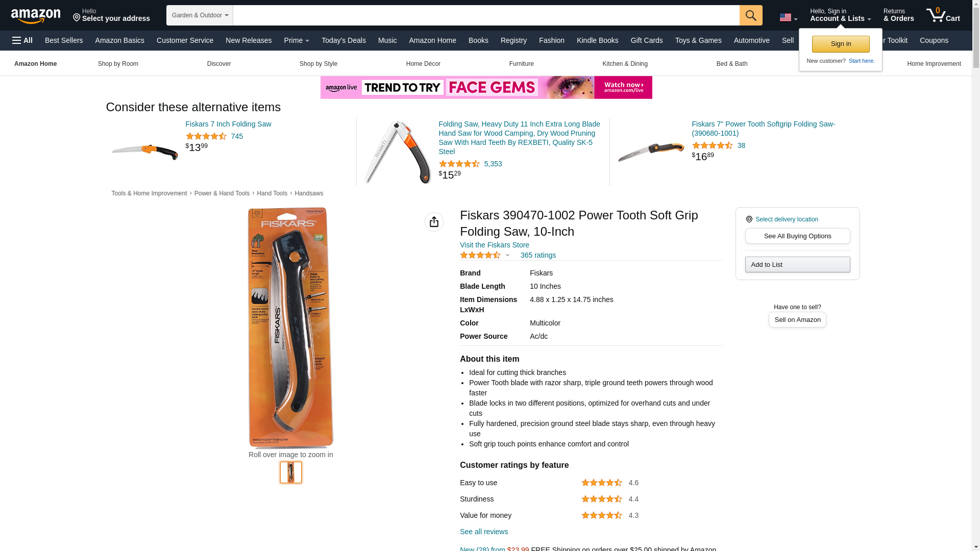Click the share icon beside product image
Image resolution: width=980 pixels, height=551 pixels.
tap(434, 222)
